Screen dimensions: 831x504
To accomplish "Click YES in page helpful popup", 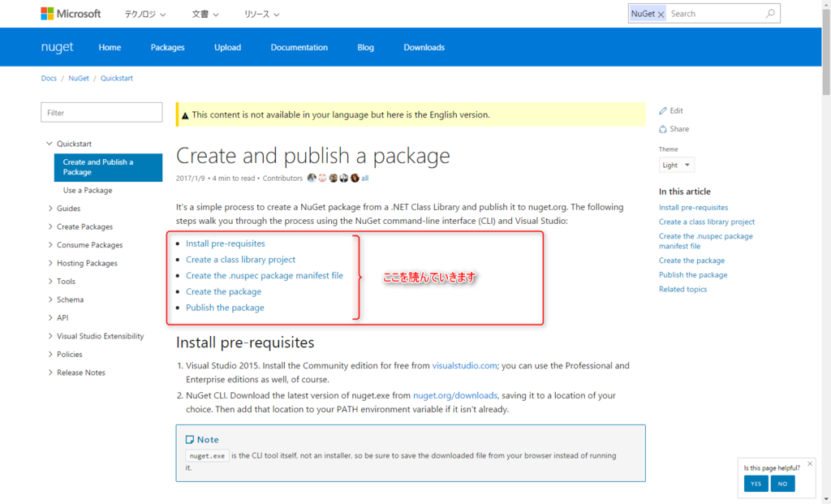I will [756, 484].
